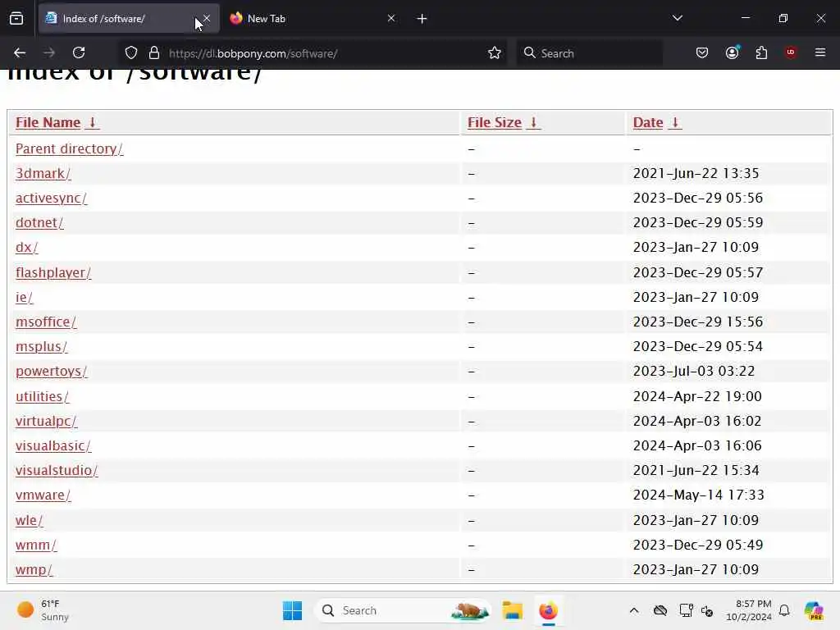Open Copilot preview taskbar icon
The height and width of the screenshot is (630, 840).
pyautogui.click(x=814, y=610)
